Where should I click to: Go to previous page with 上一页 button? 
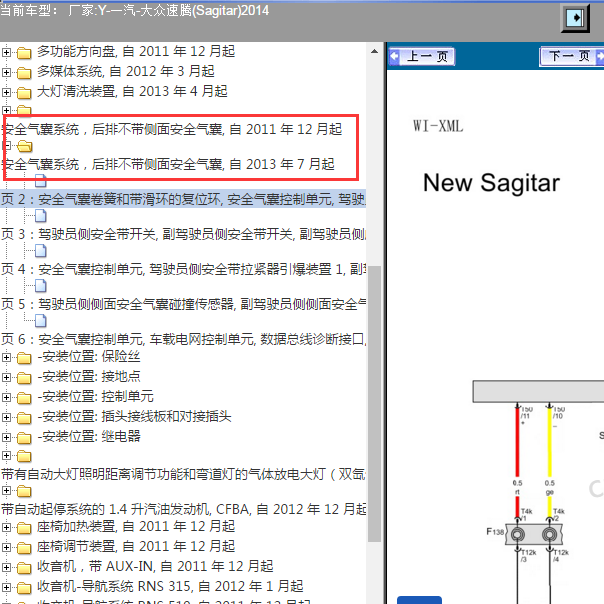point(421,57)
